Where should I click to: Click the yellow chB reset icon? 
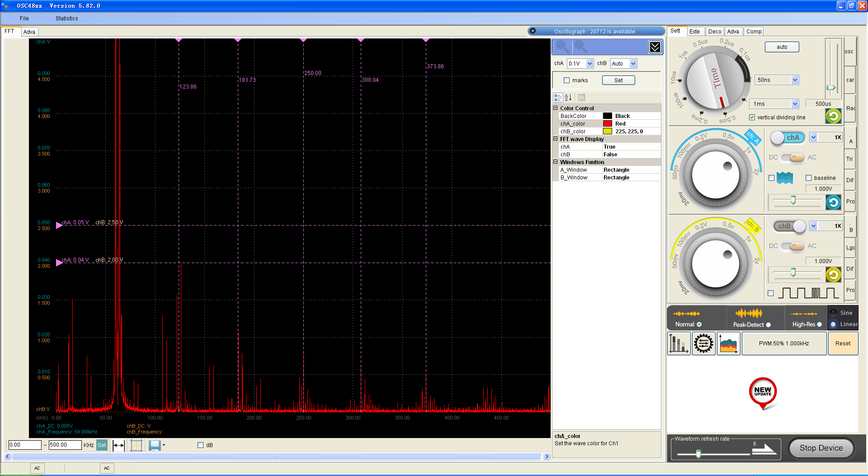[833, 274]
